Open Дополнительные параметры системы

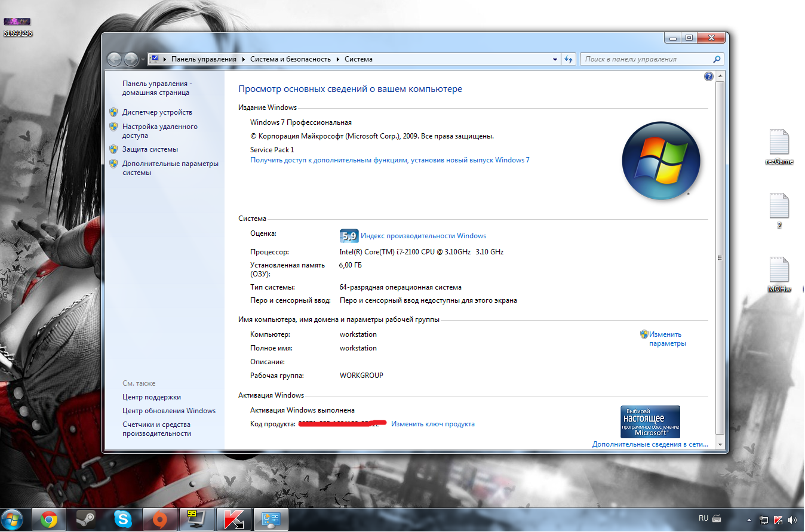(170, 168)
